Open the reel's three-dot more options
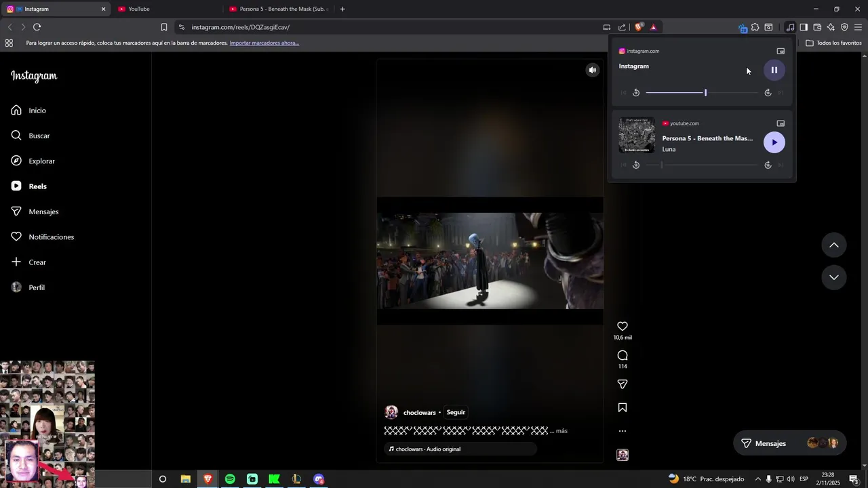This screenshot has height=488, width=868. [623, 431]
